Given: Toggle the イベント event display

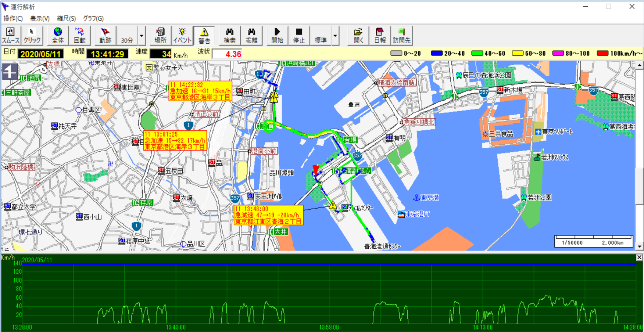Looking at the screenshot, I should [182, 36].
